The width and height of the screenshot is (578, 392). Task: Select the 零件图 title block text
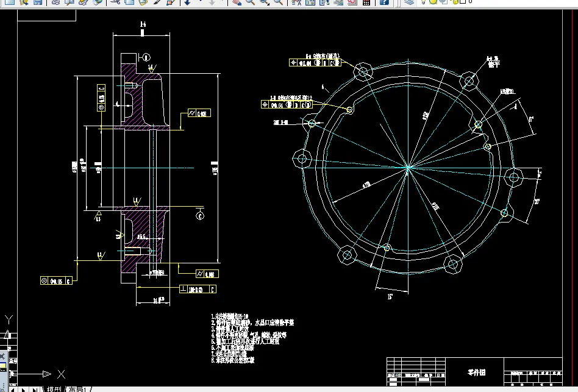point(476,372)
